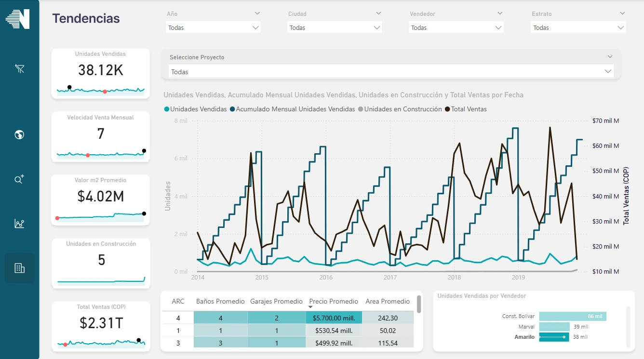This screenshot has height=359, width=644.
Task: Click the Baños Promedio column header
Action: (220, 302)
